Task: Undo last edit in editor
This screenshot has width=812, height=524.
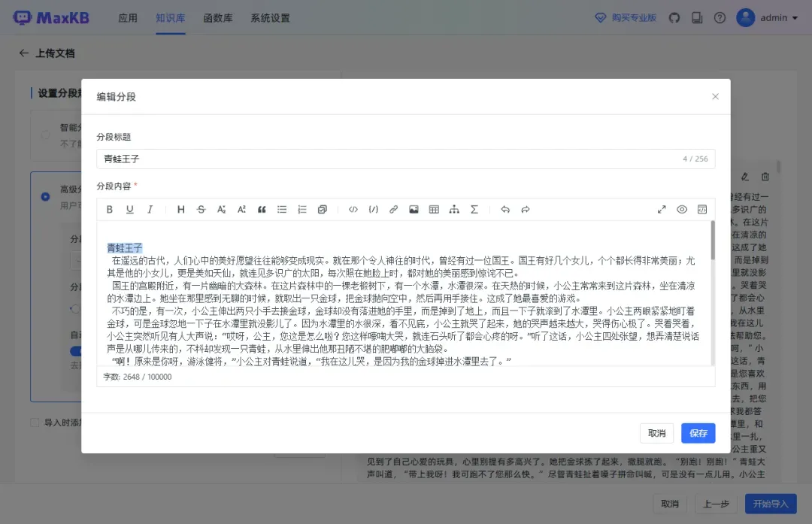Action: point(505,209)
